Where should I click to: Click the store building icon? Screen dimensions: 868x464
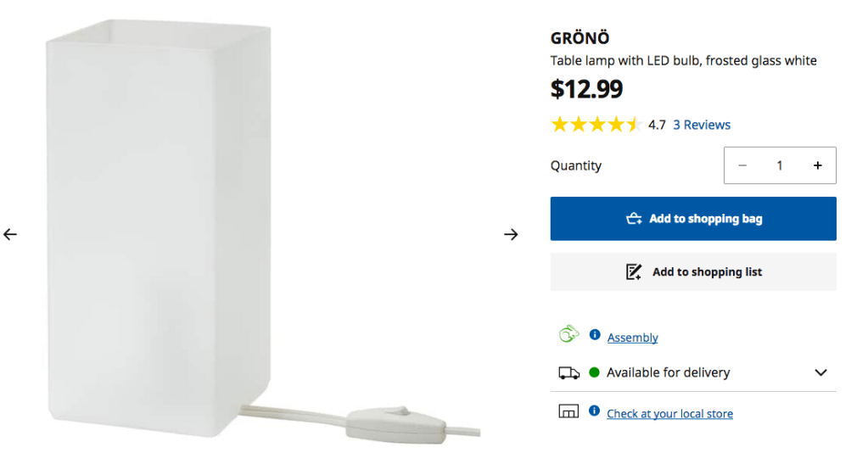(x=568, y=412)
